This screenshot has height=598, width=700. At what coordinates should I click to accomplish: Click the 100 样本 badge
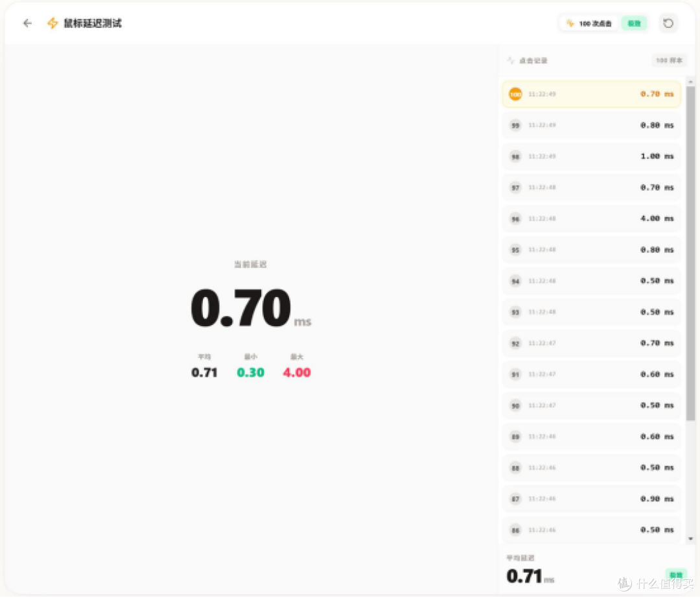[x=669, y=60]
